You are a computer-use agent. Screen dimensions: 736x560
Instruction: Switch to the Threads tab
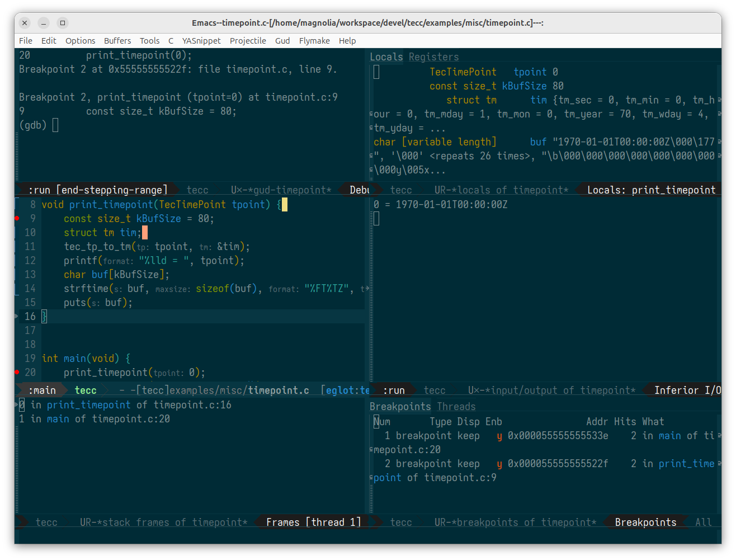pos(456,407)
